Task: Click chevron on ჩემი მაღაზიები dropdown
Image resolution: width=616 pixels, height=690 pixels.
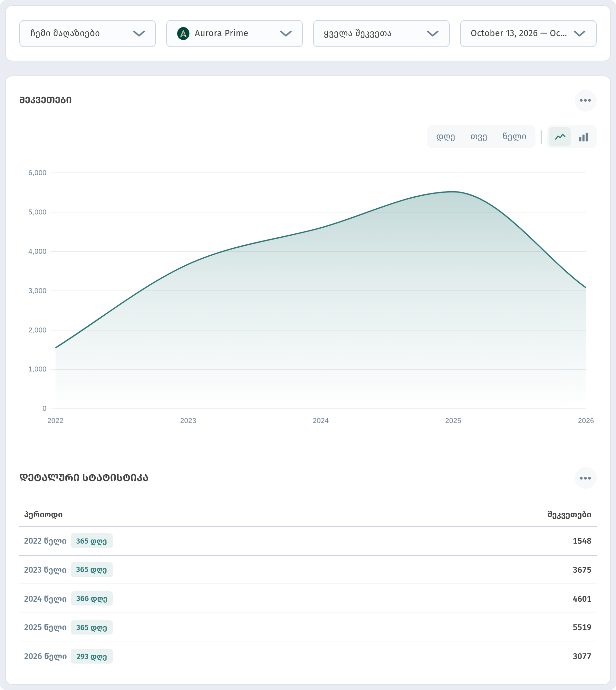Action: [139, 33]
